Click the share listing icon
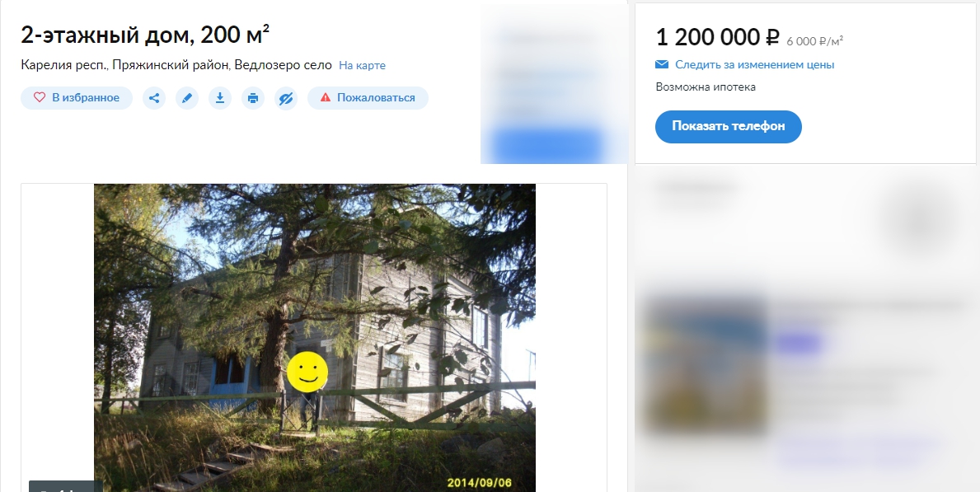Screen dimensions: 980x492 click(154, 98)
